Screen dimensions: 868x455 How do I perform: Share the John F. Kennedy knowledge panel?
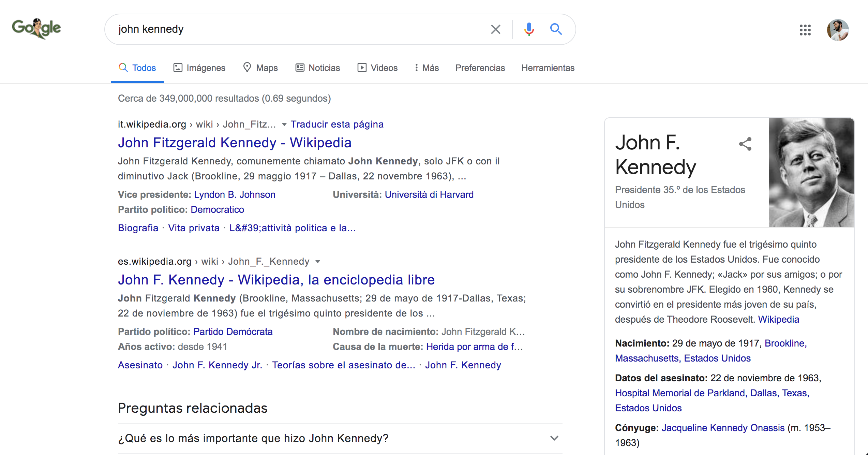tap(745, 144)
